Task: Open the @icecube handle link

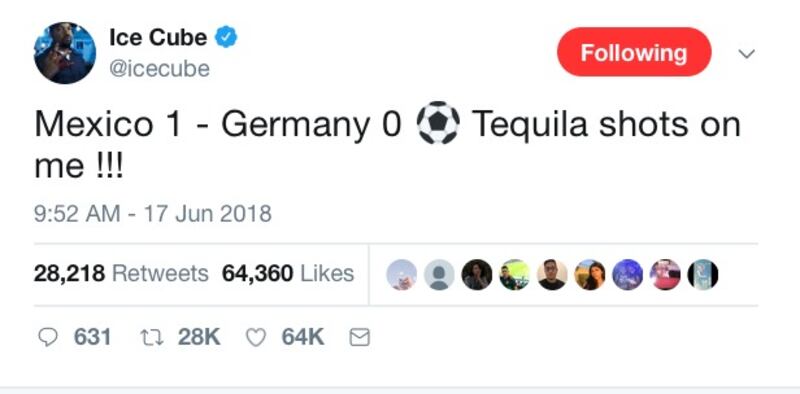Action: tap(159, 69)
